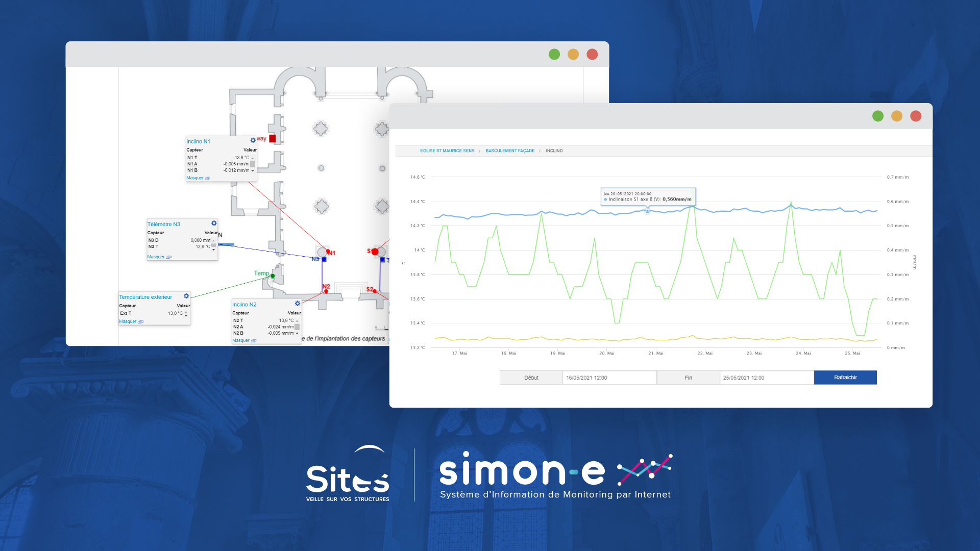Open Télémètre N3 gear settings icon
This screenshot has width=980, height=551.
tap(214, 223)
